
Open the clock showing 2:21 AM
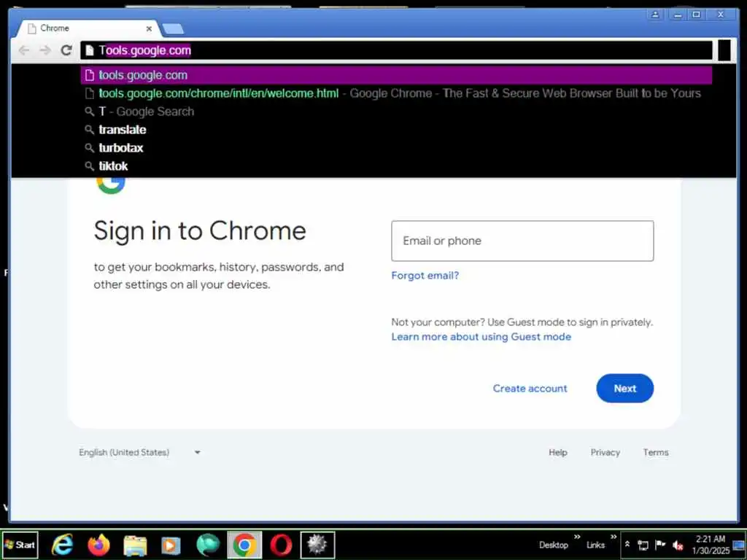coord(711,545)
